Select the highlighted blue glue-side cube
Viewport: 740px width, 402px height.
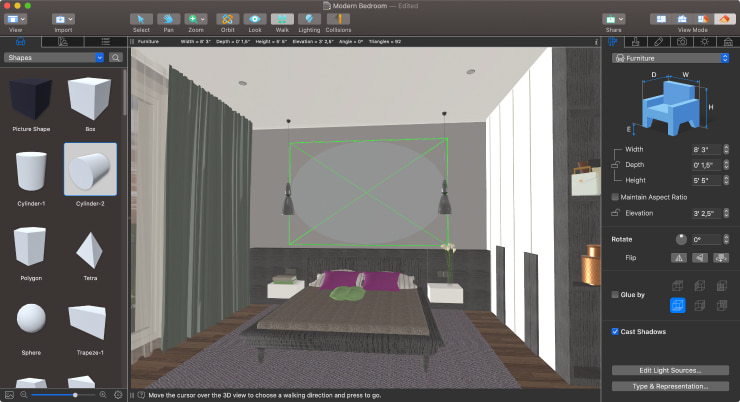coord(678,305)
